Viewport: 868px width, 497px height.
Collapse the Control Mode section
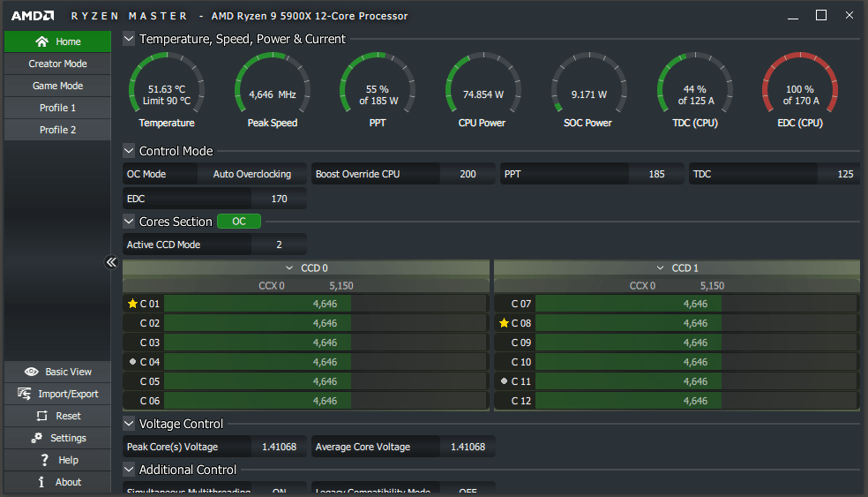[129, 151]
